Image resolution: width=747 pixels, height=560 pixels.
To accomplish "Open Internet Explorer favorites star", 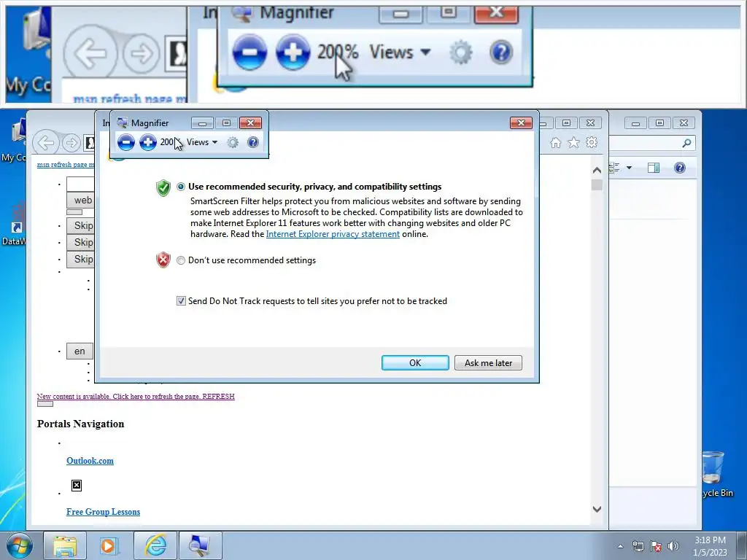I will coord(573,142).
